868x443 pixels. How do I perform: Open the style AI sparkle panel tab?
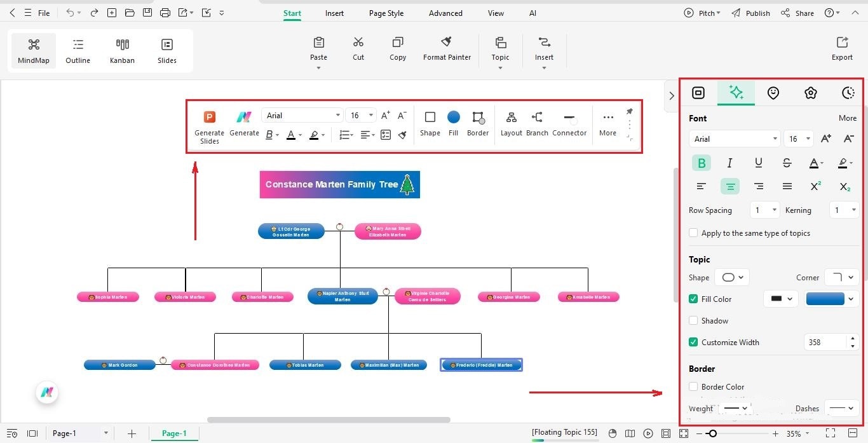click(x=736, y=93)
